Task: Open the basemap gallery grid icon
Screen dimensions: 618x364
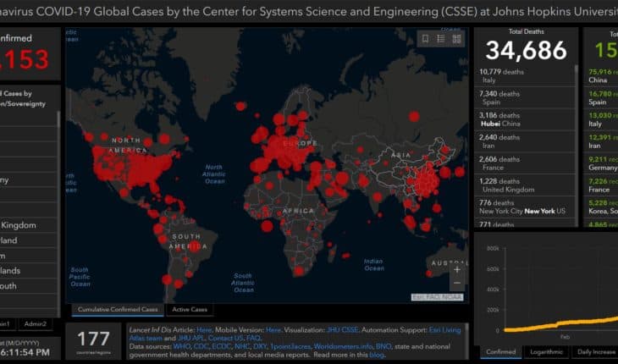Action: tap(456, 39)
